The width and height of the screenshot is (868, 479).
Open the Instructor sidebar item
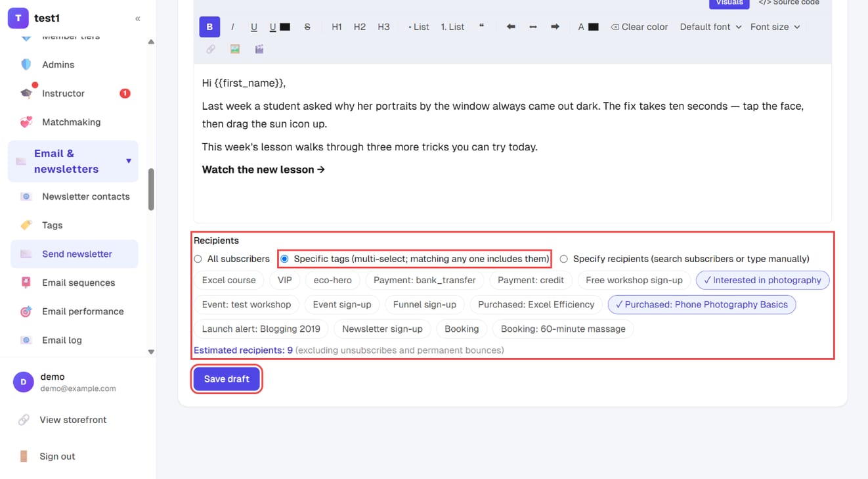tap(73, 93)
